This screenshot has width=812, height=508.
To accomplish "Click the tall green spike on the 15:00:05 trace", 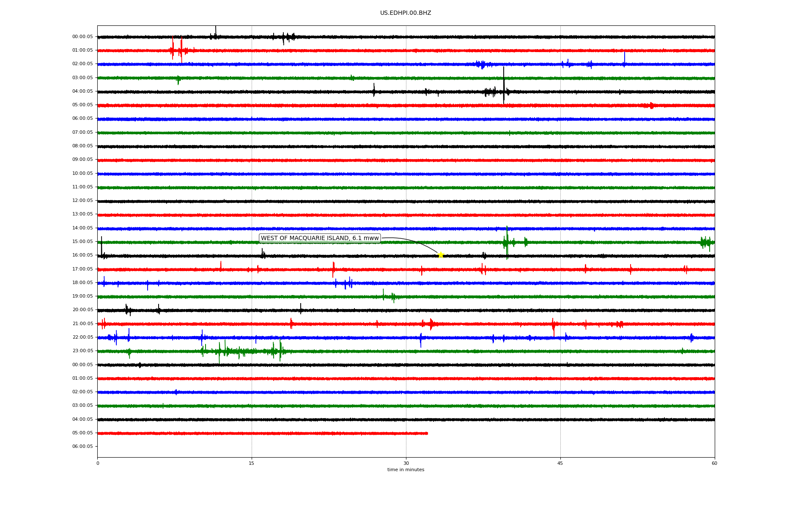I will [507, 243].
